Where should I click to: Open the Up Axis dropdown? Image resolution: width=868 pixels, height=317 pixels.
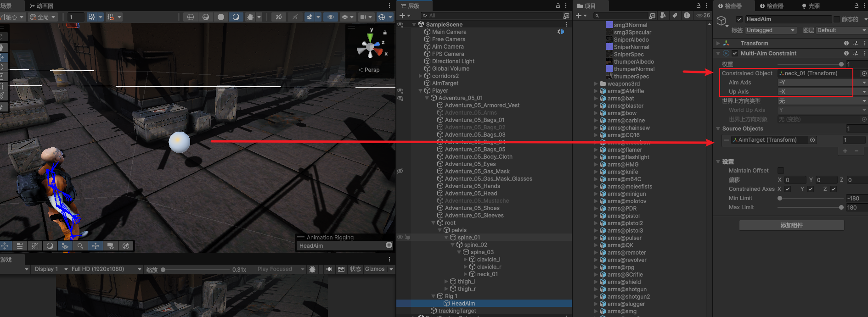click(x=822, y=92)
